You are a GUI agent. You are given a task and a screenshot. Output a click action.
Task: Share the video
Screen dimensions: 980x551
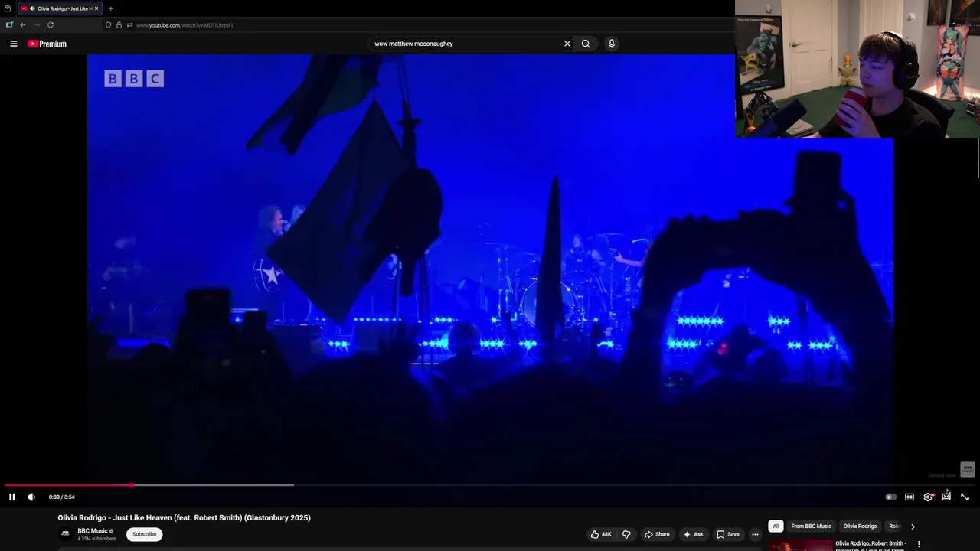coord(657,534)
